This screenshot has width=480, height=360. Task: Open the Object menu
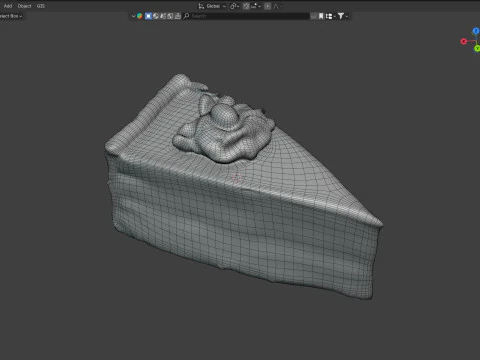point(24,6)
